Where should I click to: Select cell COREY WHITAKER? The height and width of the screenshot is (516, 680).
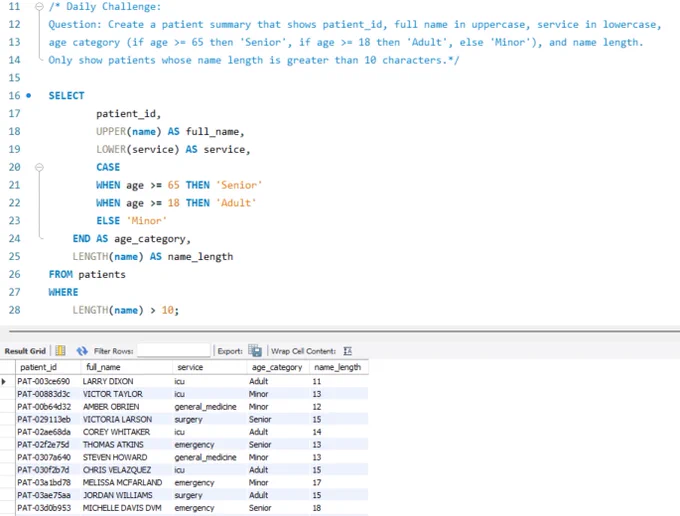116,432
